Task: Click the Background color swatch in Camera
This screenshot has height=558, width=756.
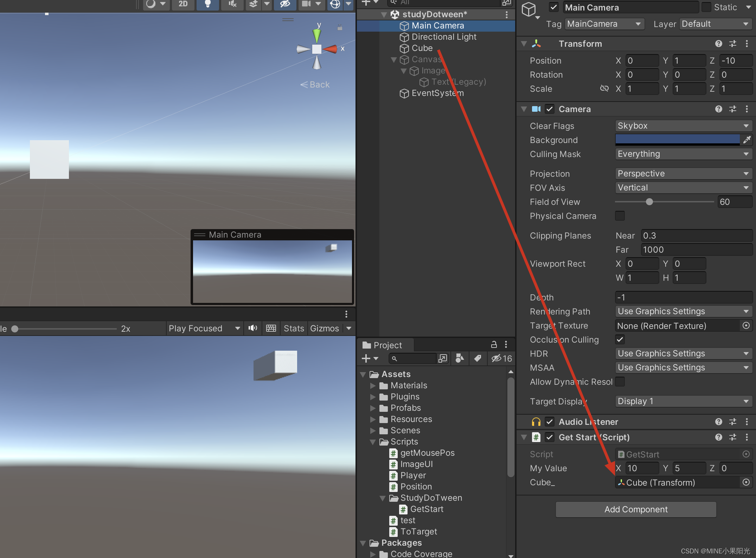Action: [x=678, y=139]
